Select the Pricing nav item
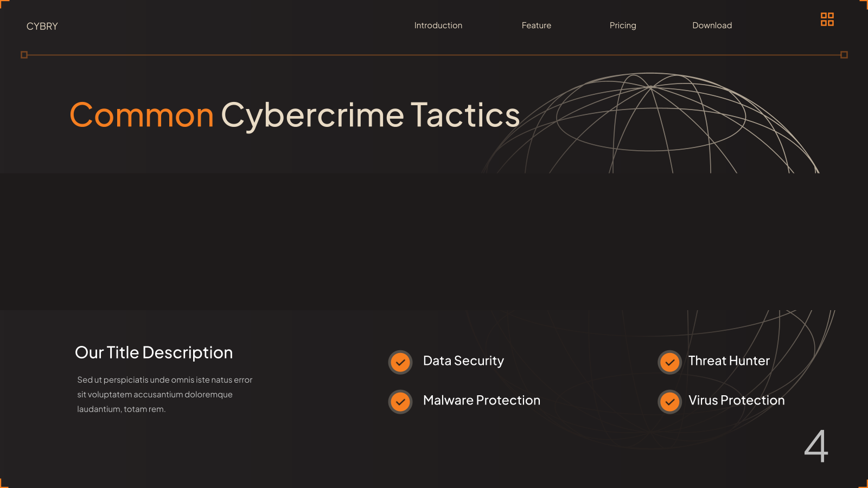868x488 pixels. (623, 25)
